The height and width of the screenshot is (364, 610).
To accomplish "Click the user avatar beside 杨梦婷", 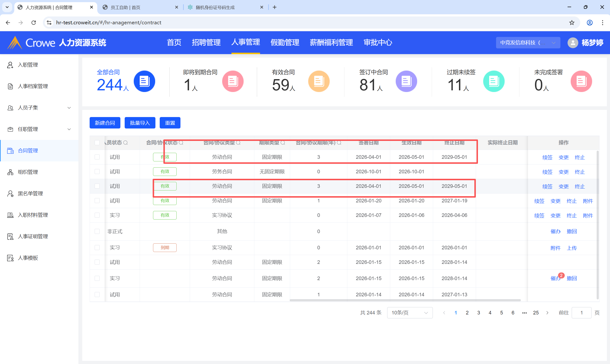I will (x=573, y=43).
